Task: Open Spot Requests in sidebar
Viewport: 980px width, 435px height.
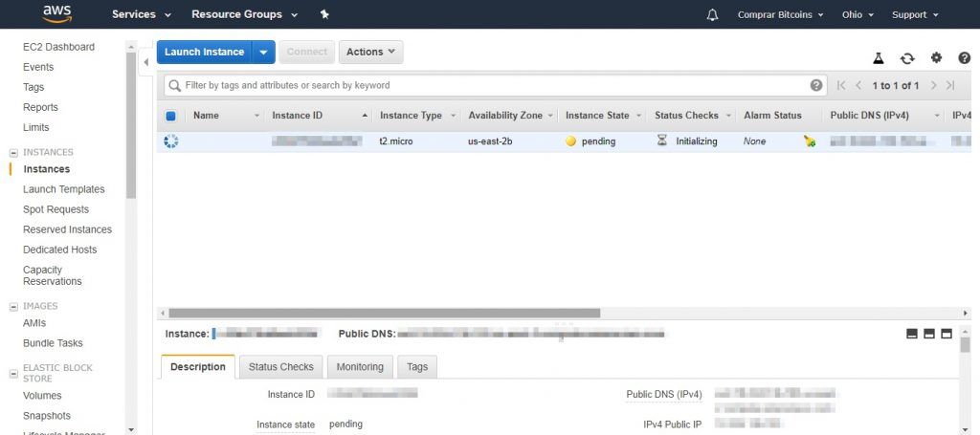Action: [56, 209]
